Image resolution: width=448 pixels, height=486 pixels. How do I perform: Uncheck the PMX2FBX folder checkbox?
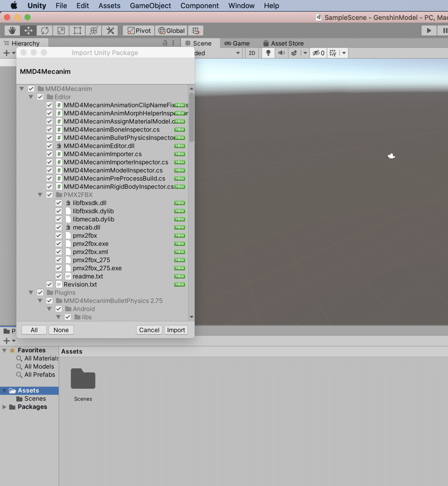pyautogui.click(x=49, y=195)
